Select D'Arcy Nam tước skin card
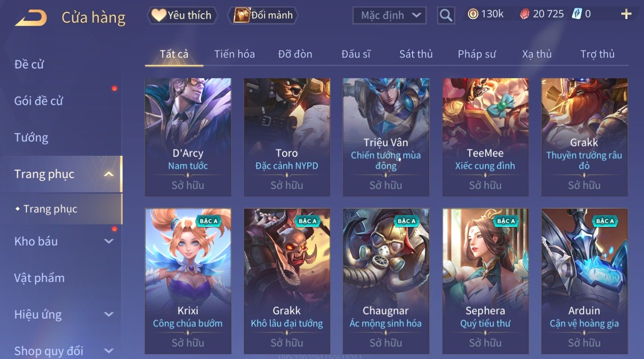Screen dimensions: 644x359 [188, 137]
